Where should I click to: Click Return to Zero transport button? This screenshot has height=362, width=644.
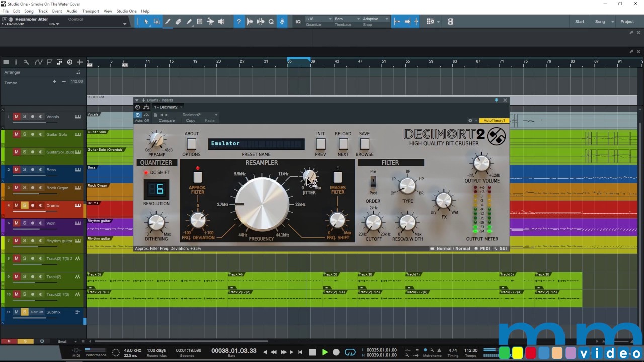[x=300, y=352]
